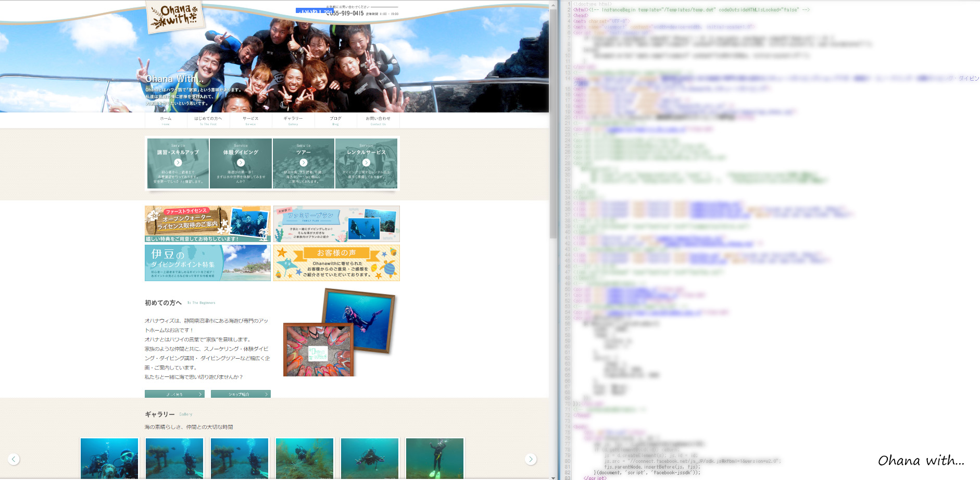Click arrow icon on 体験ダイビング card
The height and width of the screenshot is (480, 980).
(241, 162)
